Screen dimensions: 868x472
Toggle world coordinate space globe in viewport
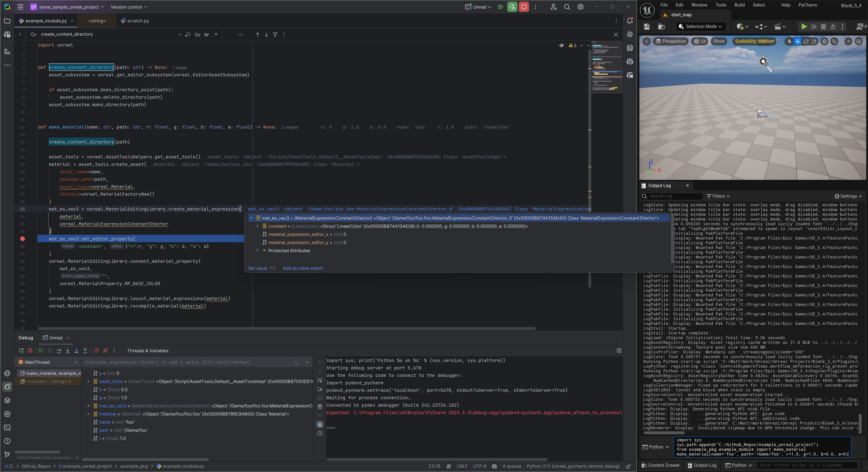coord(824,41)
